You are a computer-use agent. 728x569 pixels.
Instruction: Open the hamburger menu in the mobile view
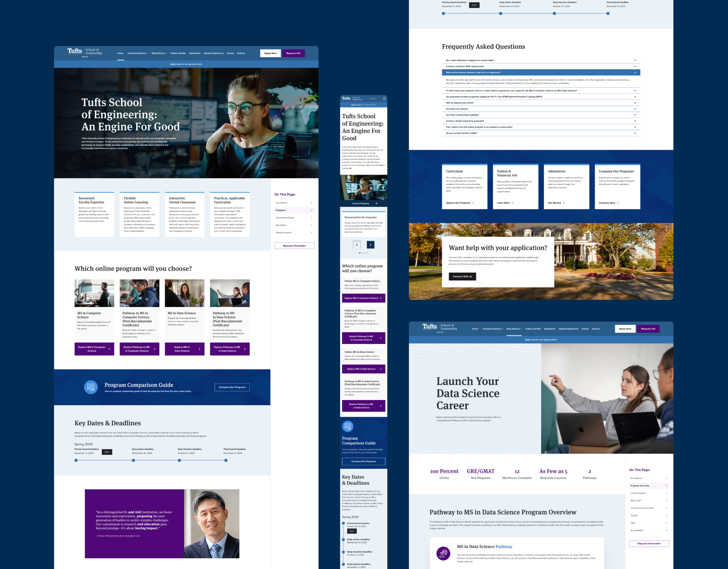384,98
